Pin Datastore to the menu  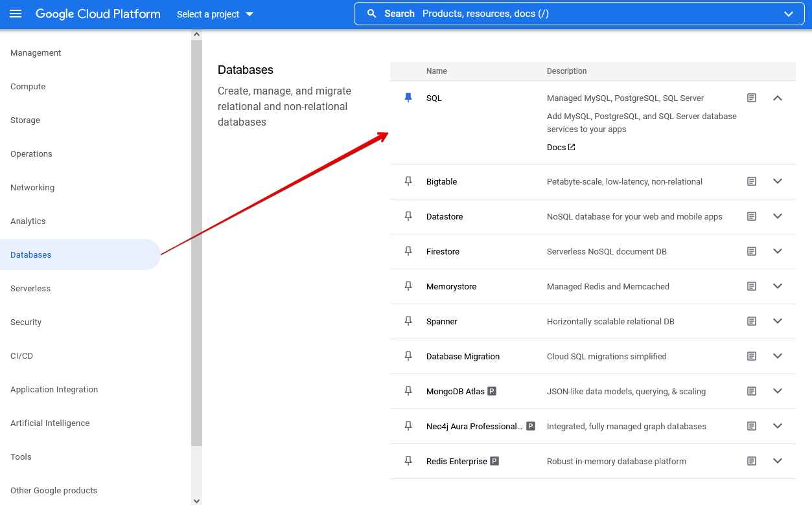point(408,216)
